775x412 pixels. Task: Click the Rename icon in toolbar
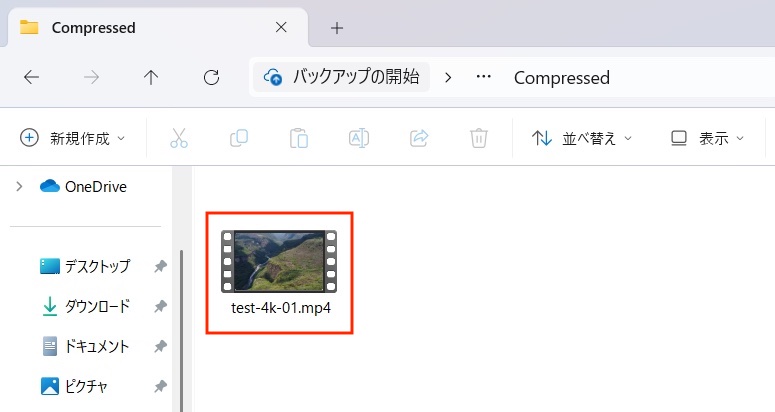pyautogui.click(x=359, y=138)
